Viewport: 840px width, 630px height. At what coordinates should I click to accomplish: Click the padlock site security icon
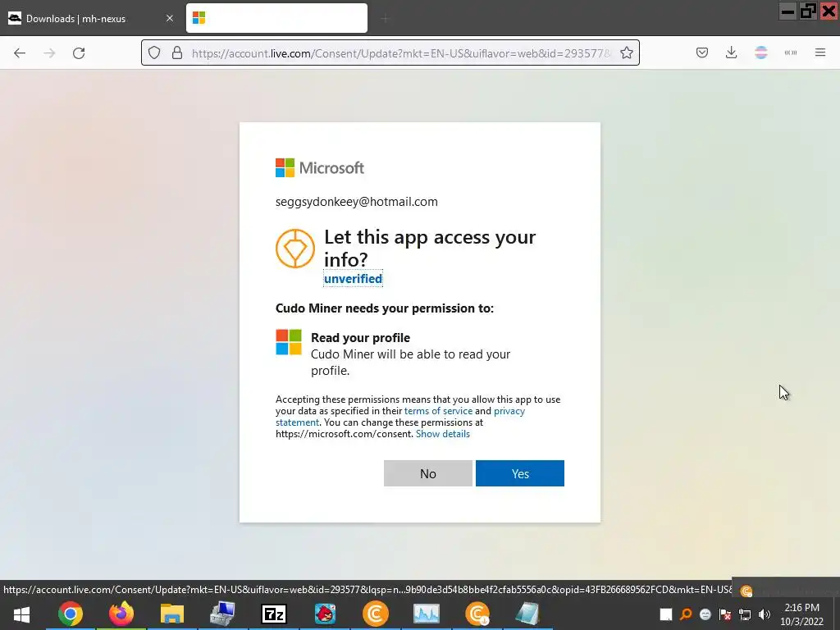tap(177, 52)
